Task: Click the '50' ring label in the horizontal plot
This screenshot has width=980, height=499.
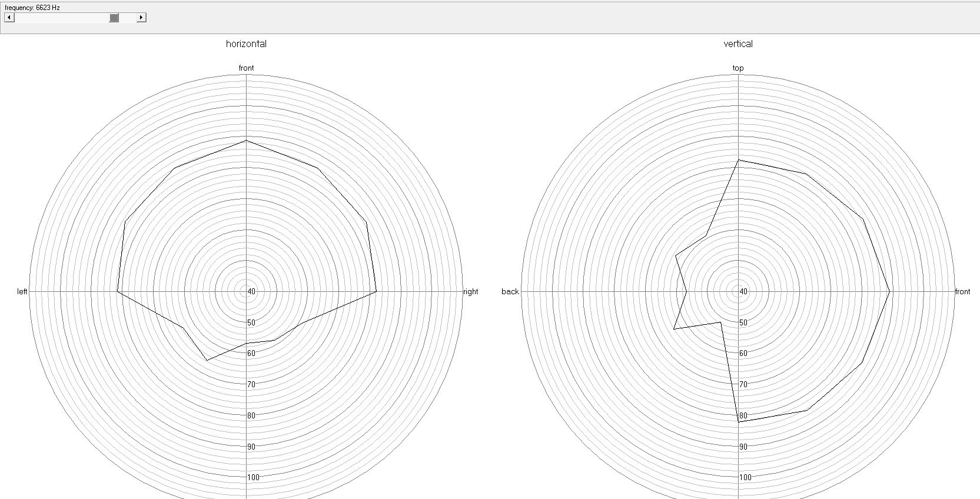Action: 251,322
